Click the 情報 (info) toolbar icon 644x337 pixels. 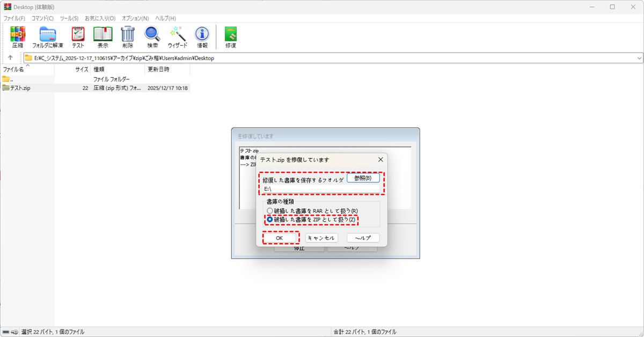click(202, 36)
